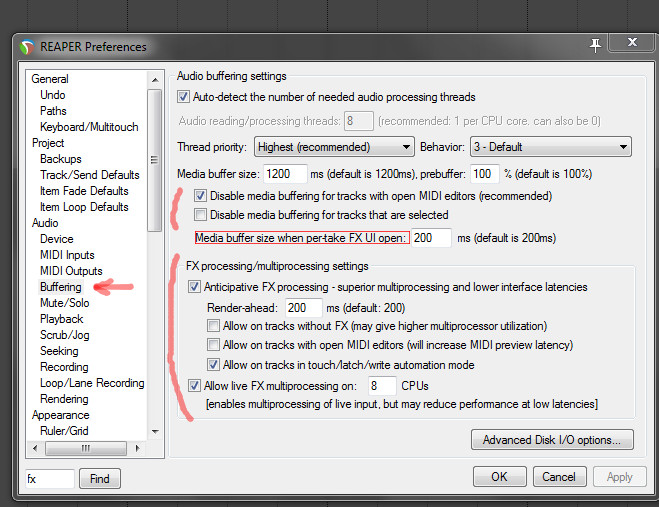
Task: Click the search box containing fx
Action: [x=50, y=478]
